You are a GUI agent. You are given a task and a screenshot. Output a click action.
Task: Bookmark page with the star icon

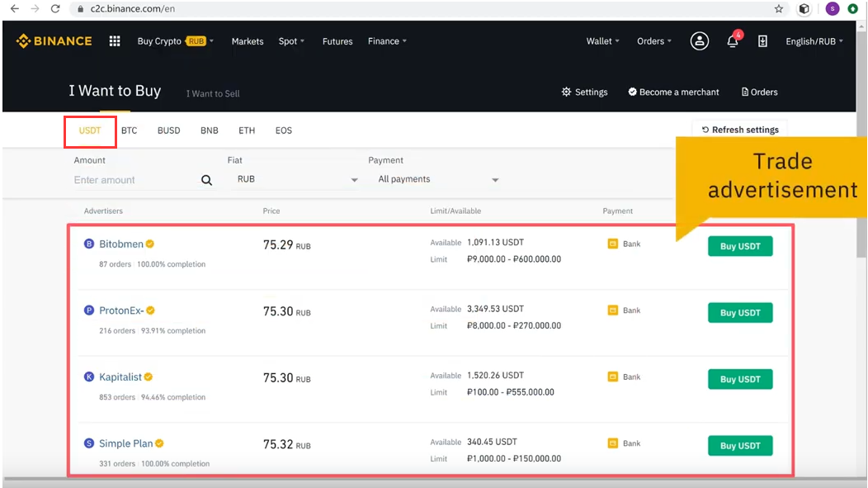[x=778, y=9]
